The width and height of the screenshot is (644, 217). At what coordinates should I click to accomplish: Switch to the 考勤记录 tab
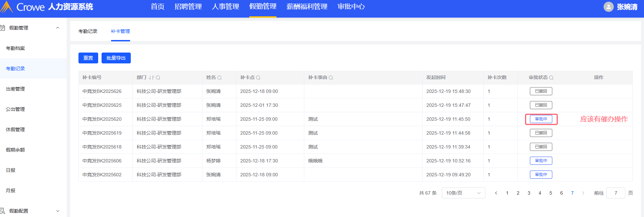(x=88, y=31)
